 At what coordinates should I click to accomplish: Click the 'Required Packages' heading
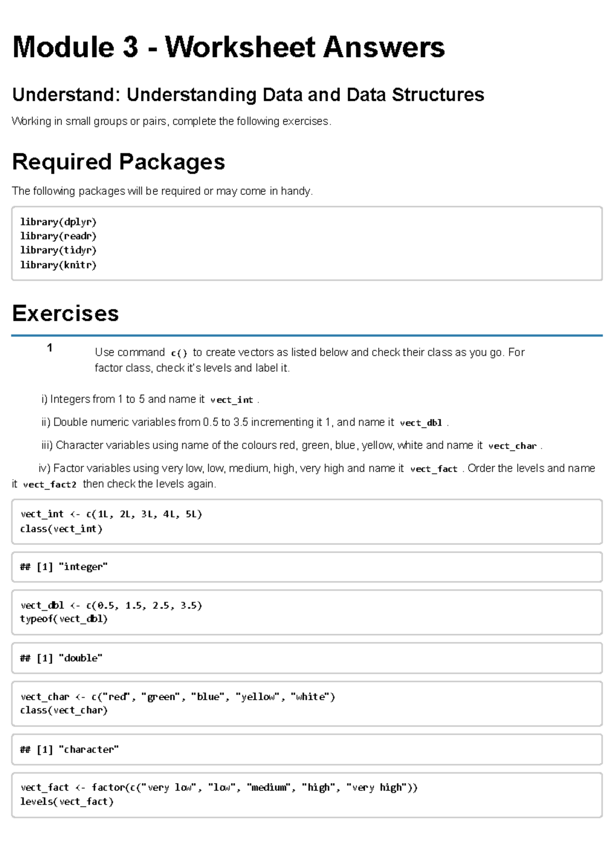[x=118, y=162]
